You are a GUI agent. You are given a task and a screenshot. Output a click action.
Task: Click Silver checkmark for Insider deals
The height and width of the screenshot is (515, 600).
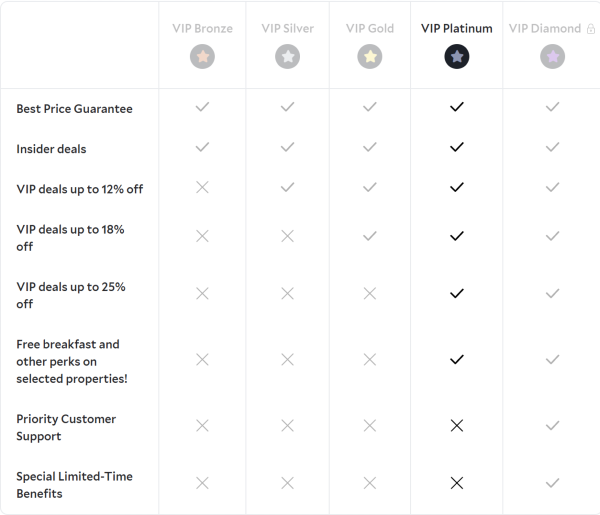coord(288,147)
